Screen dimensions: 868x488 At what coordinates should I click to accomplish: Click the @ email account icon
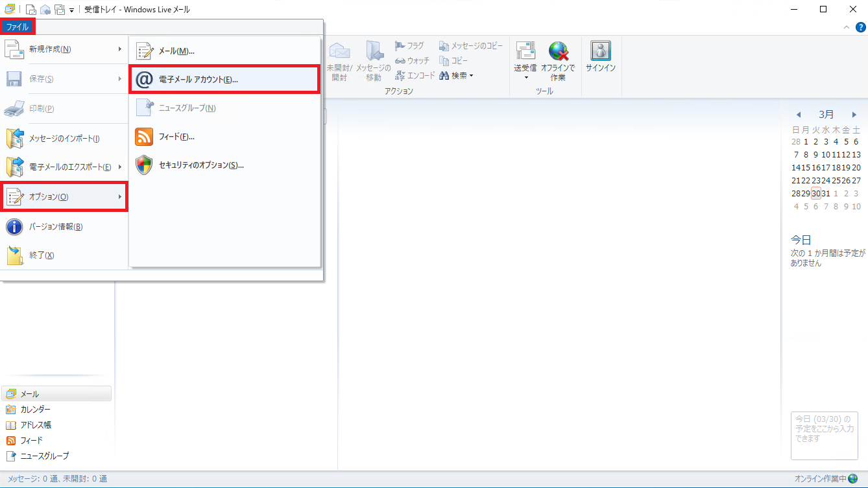coord(144,79)
